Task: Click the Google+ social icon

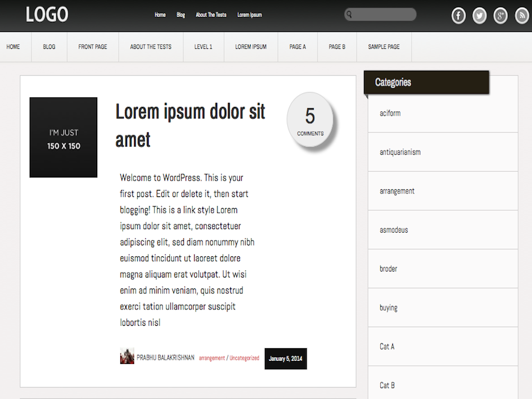Action: coord(501,15)
